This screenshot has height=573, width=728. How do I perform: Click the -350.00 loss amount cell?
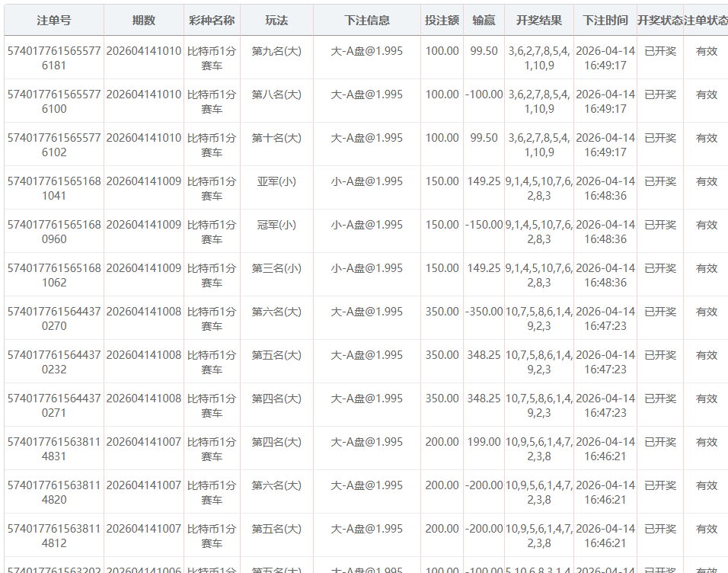coord(484,312)
